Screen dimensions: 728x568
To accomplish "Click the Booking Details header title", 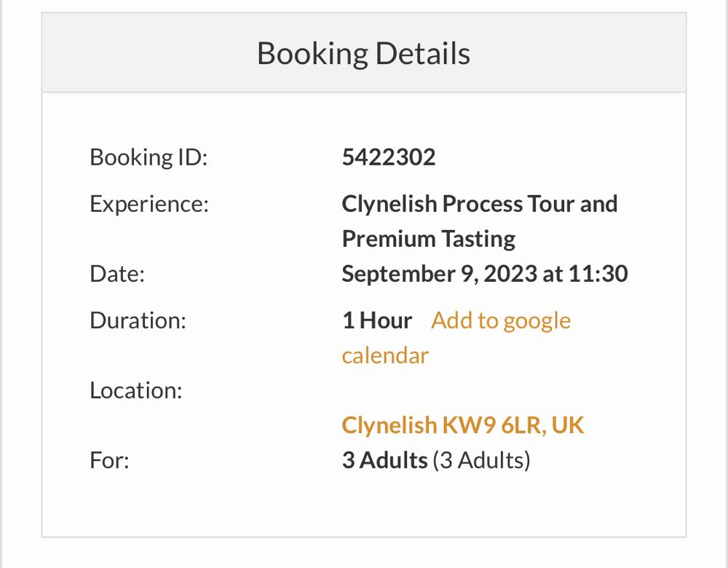I will 363,54.
